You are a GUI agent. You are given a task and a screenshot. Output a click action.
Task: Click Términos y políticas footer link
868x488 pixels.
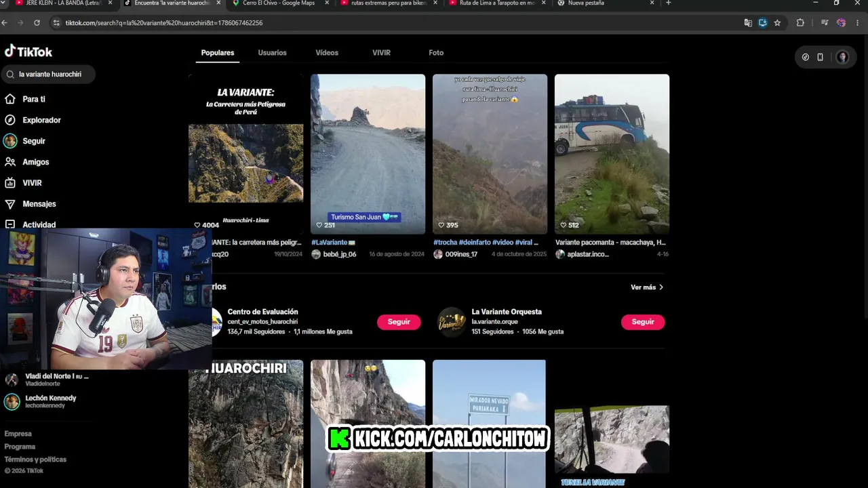[x=35, y=460]
